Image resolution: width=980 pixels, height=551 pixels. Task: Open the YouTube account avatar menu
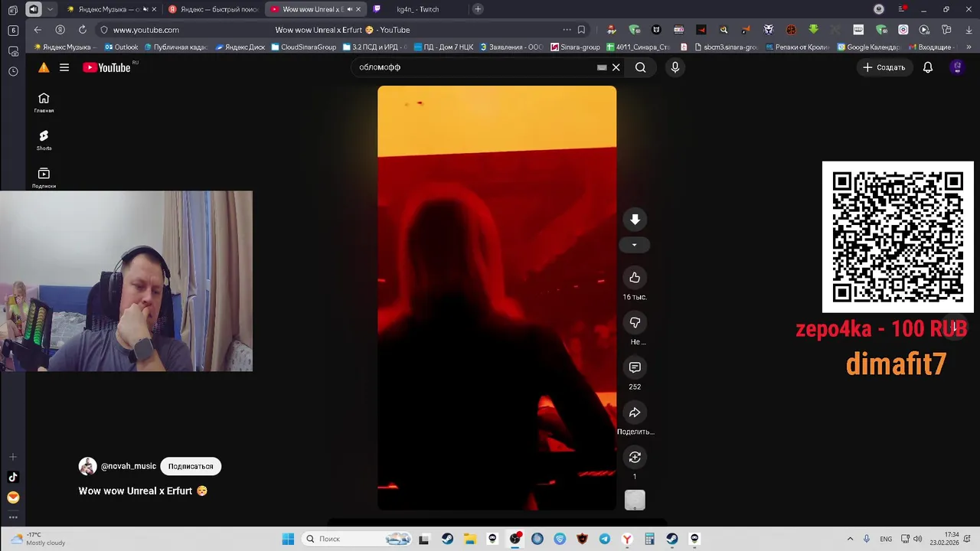(x=956, y=67)
